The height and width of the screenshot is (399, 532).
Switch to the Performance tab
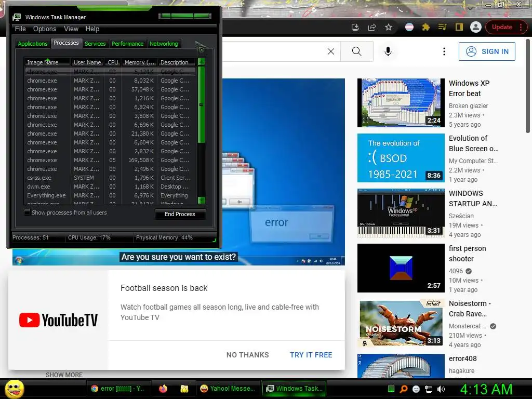[128, 44]
